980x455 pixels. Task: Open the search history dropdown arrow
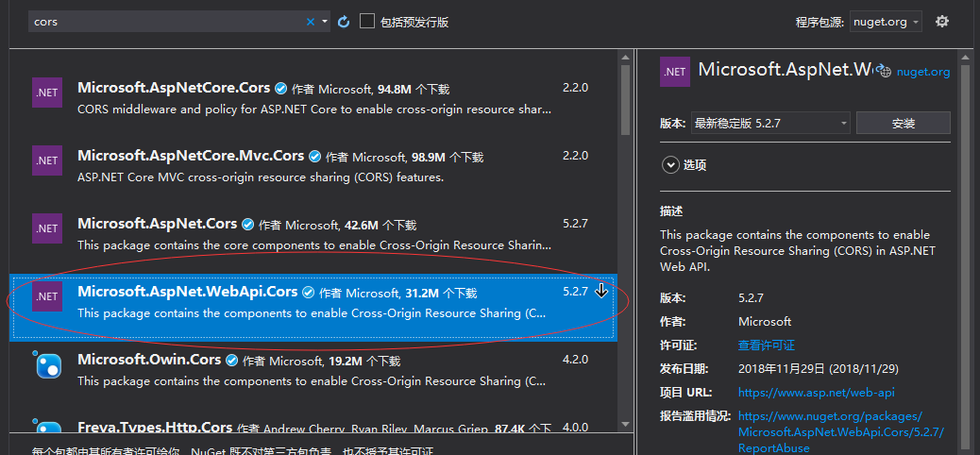[x=325, y=22]
